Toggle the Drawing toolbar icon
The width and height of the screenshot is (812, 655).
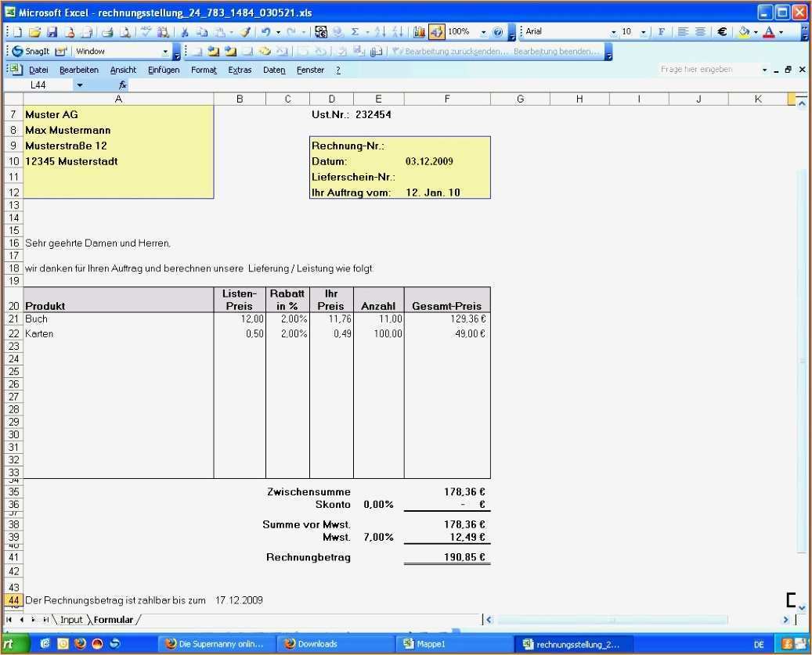click(437, 32)
